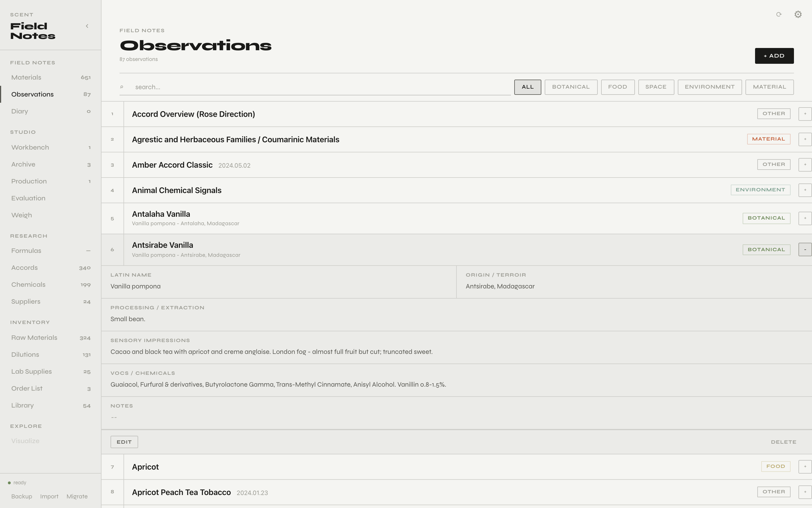812x508 pixels.
Task: Click the search magnifier icon
Action: pos(122,87)
